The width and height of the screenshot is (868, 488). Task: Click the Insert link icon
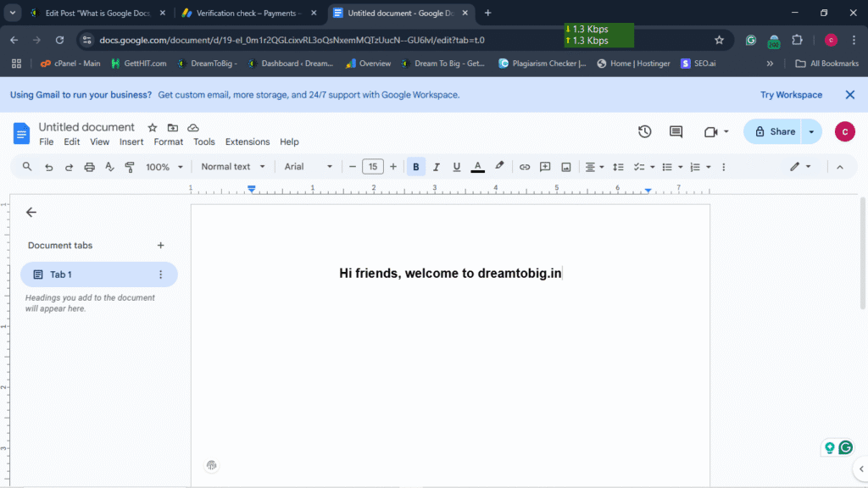pos(525,167)
